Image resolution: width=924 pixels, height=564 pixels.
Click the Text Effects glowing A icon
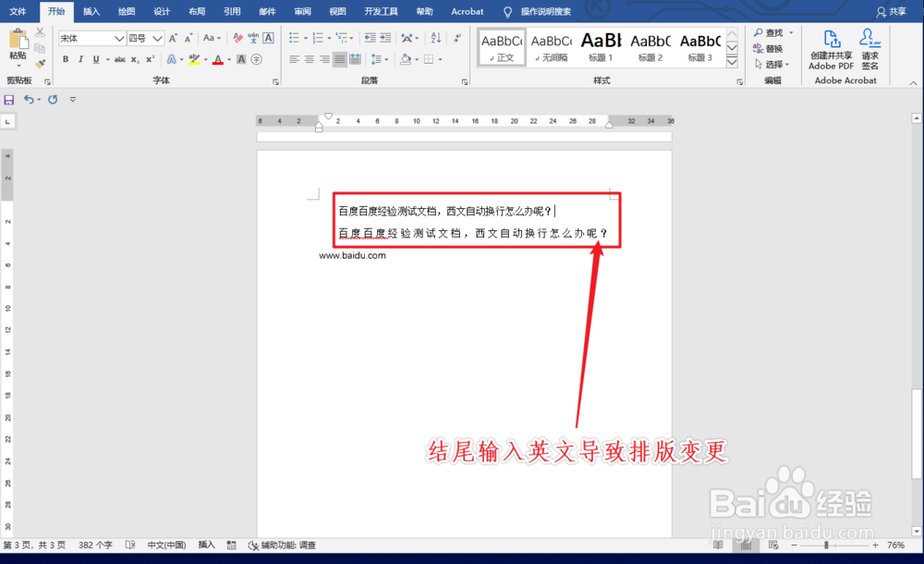172,59
